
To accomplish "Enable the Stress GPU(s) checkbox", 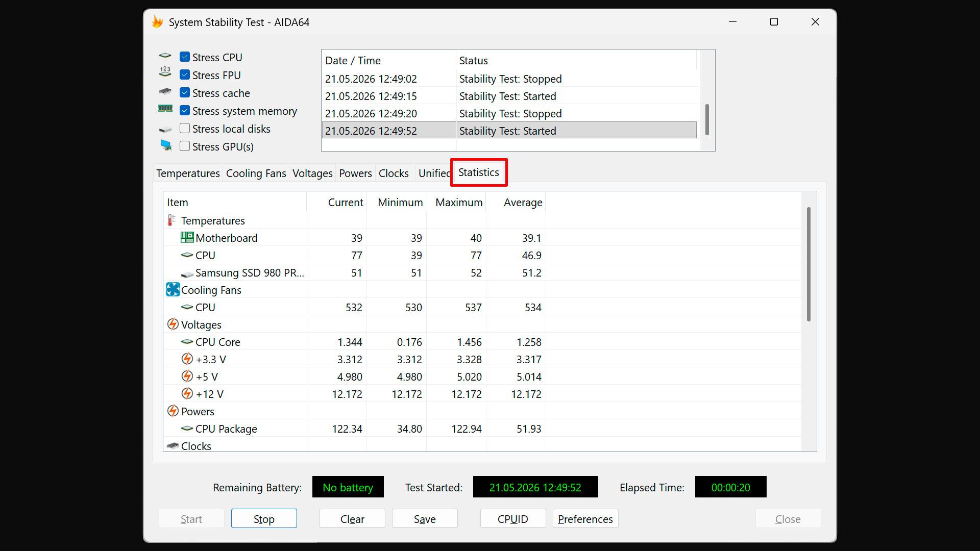I will (x=185, y=146).
